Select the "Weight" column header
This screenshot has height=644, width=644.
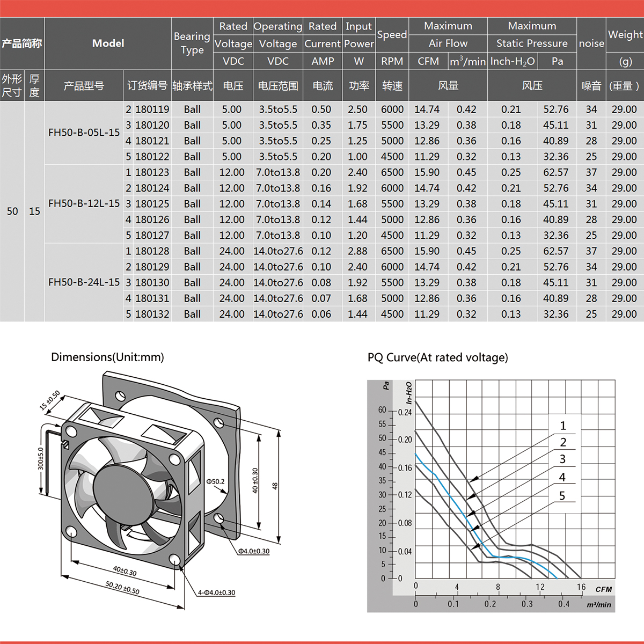625,35
